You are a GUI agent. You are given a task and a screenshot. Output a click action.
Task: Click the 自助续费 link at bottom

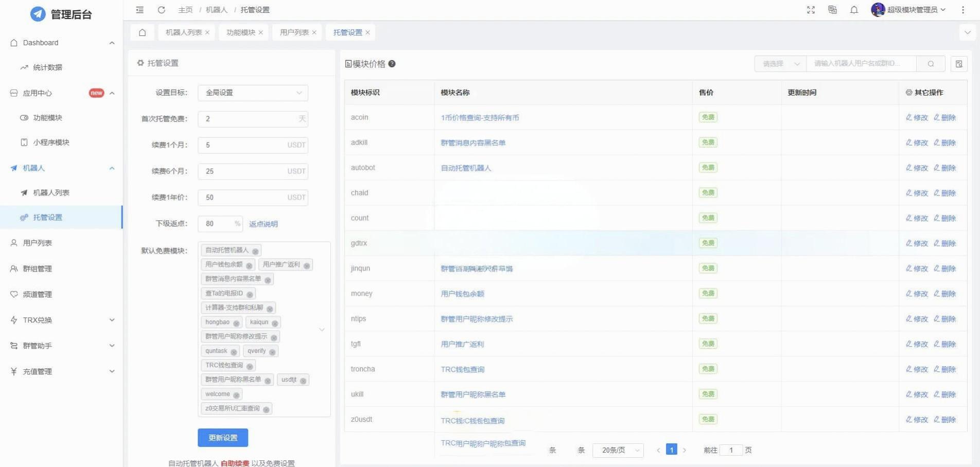[x=235, y=463]
